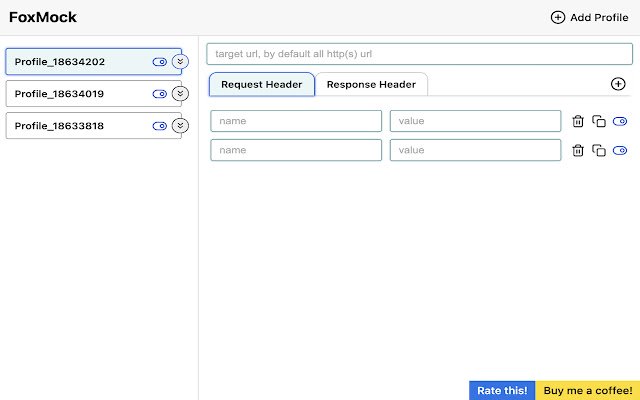Viewport: 640px width, 400px height.
Task: Click the Add Profile plus icon
Action: click(558, 17)
